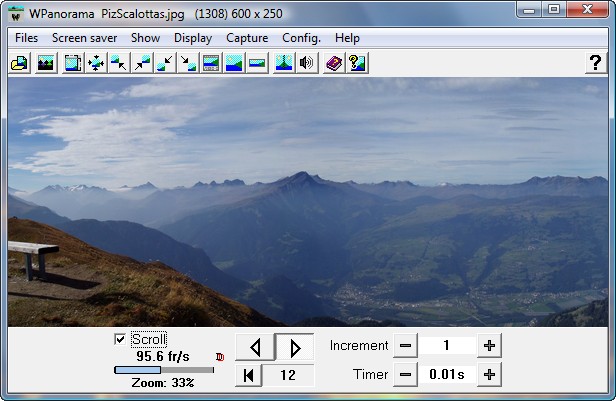
Task: Toggle sound with the speaker icon
Action: (x=307, y=63)
